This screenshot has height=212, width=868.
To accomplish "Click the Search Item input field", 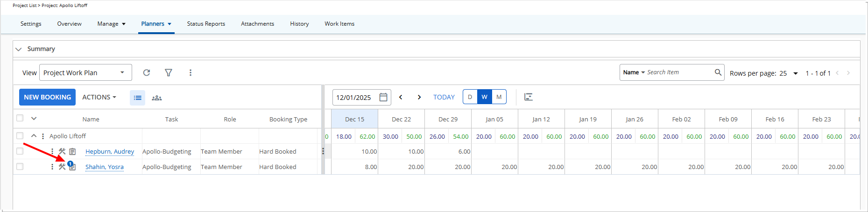I will 678,72.
